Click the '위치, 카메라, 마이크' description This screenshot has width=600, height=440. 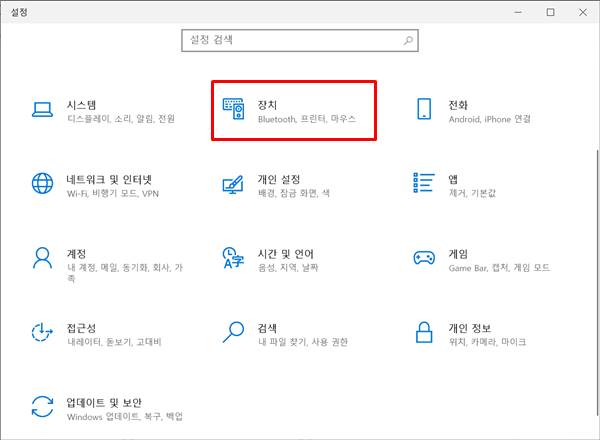coord(488,342)
